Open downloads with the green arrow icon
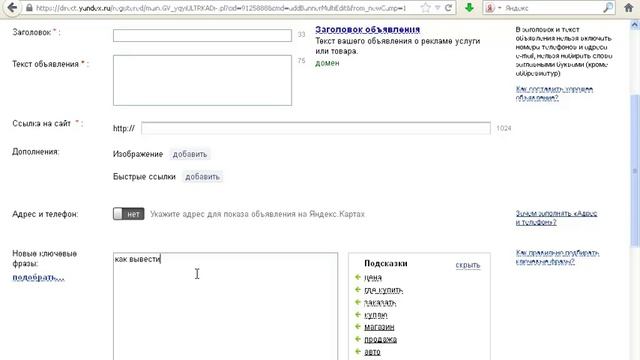 pos(469,7)
